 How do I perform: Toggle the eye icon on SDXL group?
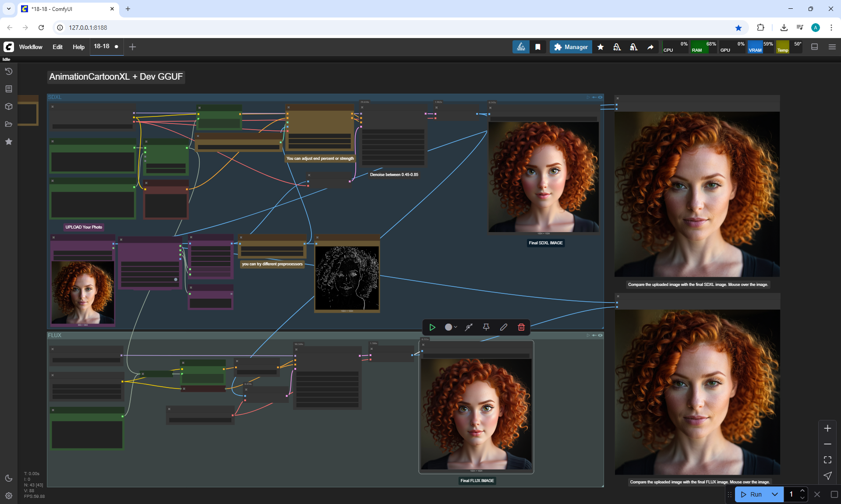(600, 97)
